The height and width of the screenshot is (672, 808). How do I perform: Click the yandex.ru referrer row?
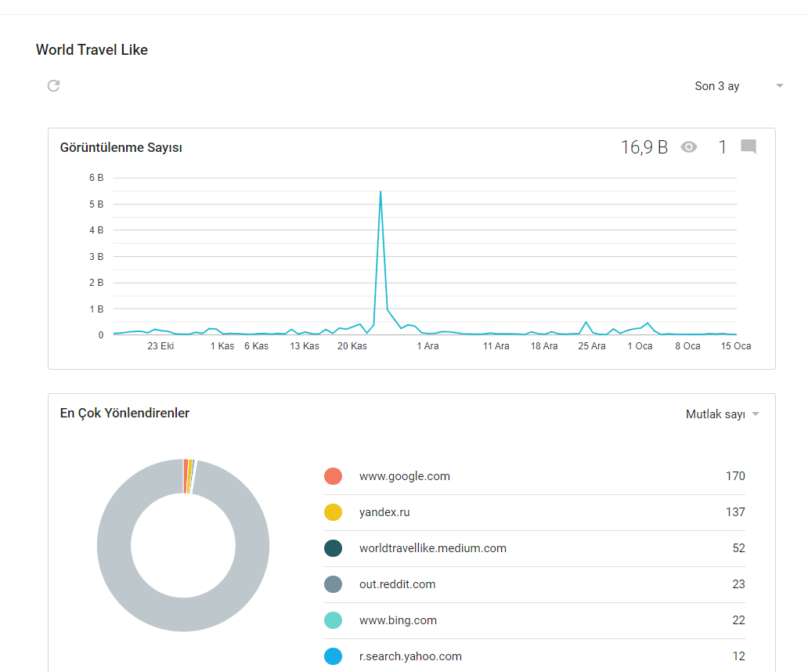pyautogui.click(x=535, y=512)
